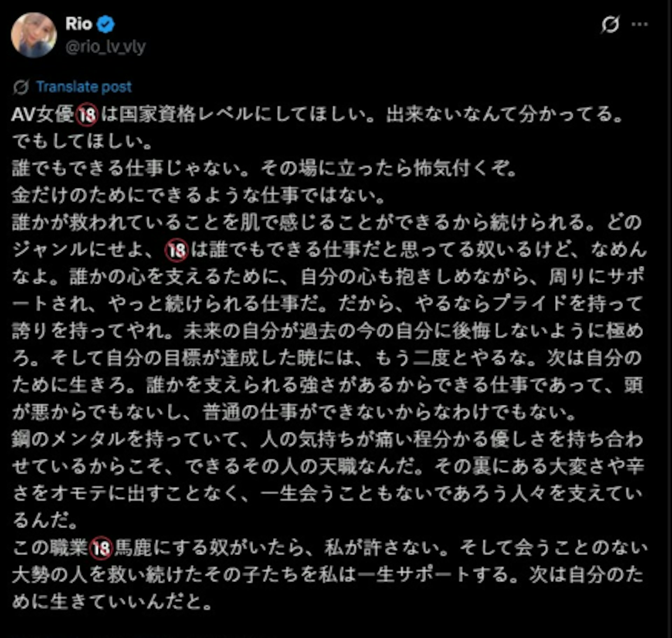The image size is (672, 638).
Task: Click the display name Rio
Action: (x=79, y=24)
